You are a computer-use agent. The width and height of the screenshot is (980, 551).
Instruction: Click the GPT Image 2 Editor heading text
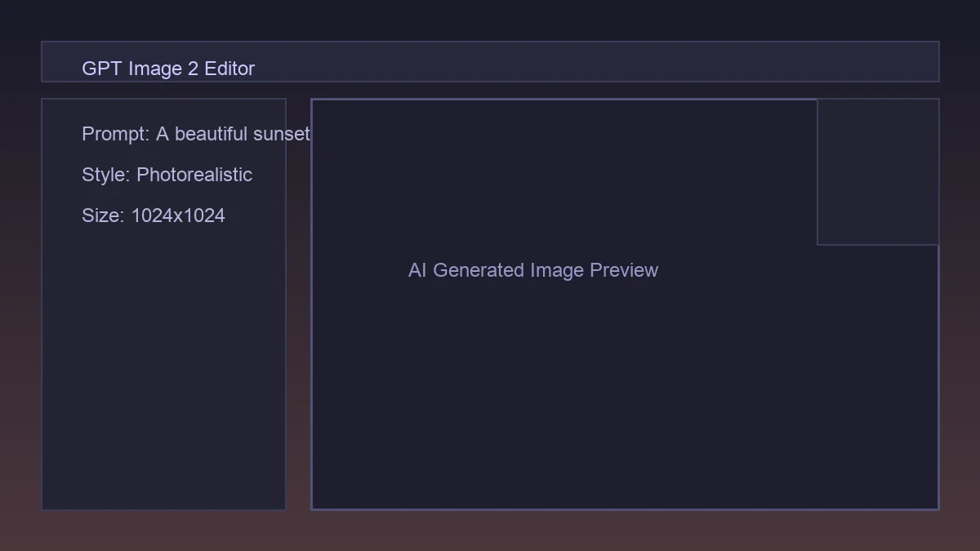click(168, 69)
